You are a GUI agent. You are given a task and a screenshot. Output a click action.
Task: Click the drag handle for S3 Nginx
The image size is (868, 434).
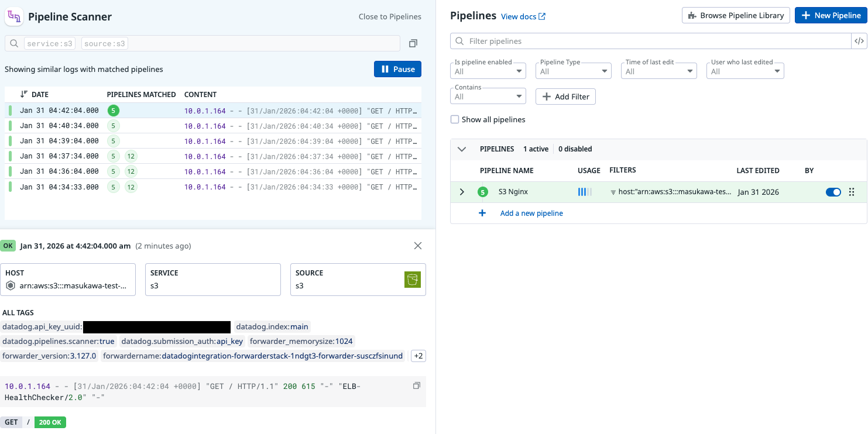pyautogui.click(x=852, y=192)
